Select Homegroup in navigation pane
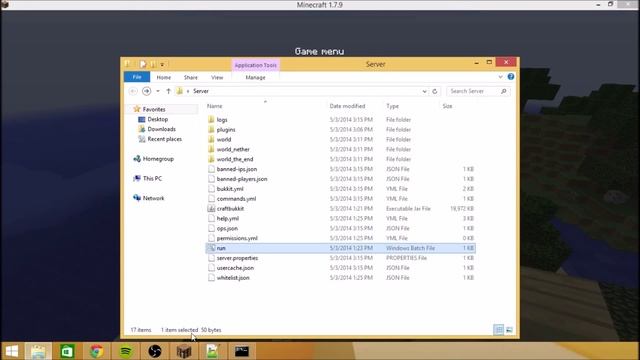 point(158,159)
